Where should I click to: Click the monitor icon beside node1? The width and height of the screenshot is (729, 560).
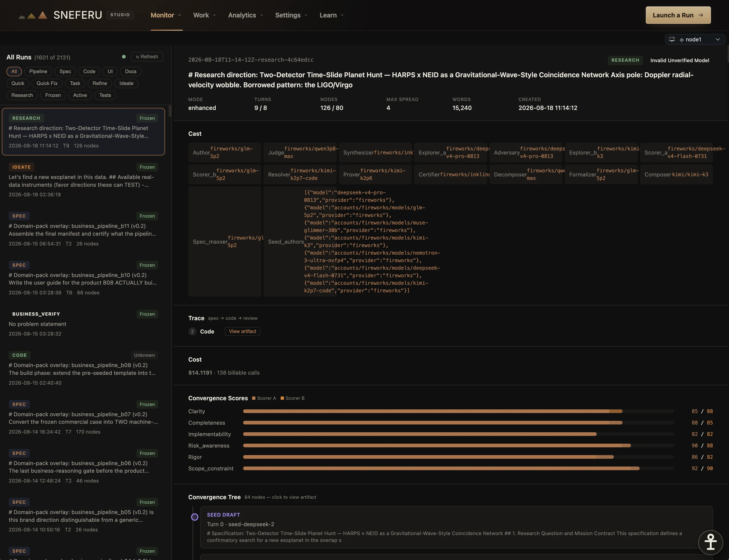click(672, 39)
